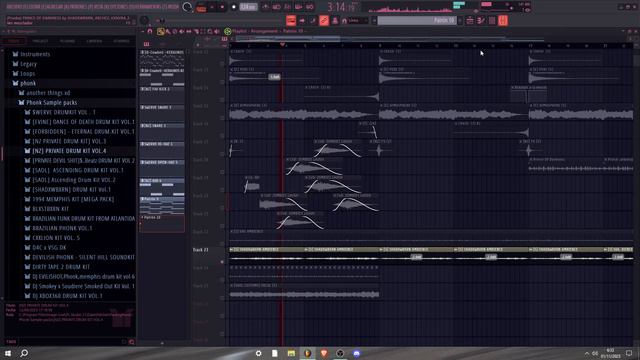
Task: Select the Mute tool in Playlist toolbar
Action: [x=182, y=31]
